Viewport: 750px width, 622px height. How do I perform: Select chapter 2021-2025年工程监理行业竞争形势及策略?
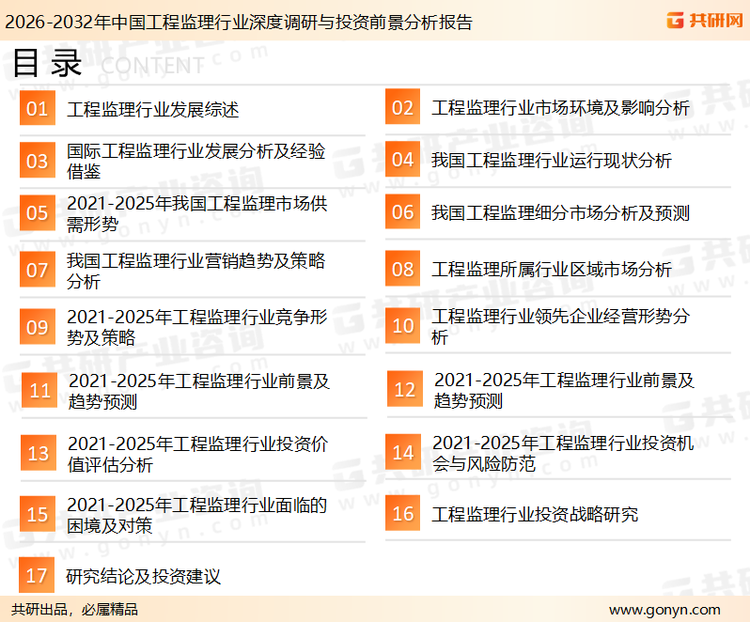pos(197,327)
